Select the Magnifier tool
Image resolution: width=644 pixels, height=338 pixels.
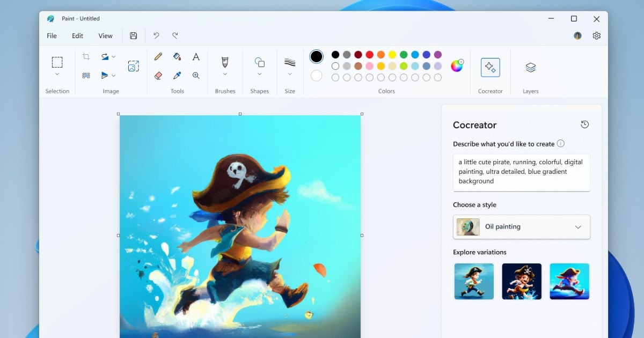pyautogui.click(x=195, y=75)
